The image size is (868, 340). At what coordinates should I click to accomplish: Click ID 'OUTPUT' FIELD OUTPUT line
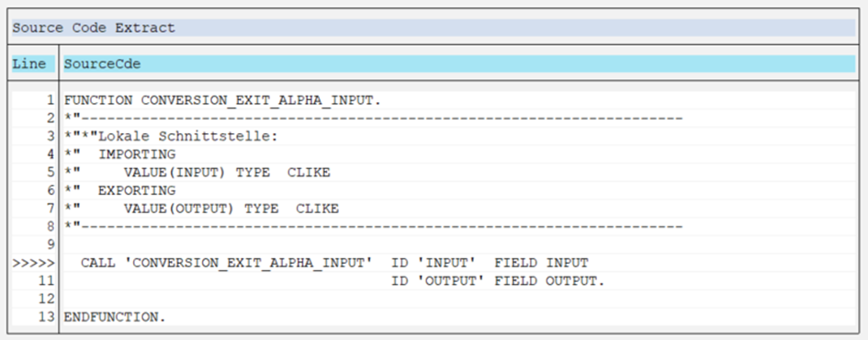pos(498,281)
